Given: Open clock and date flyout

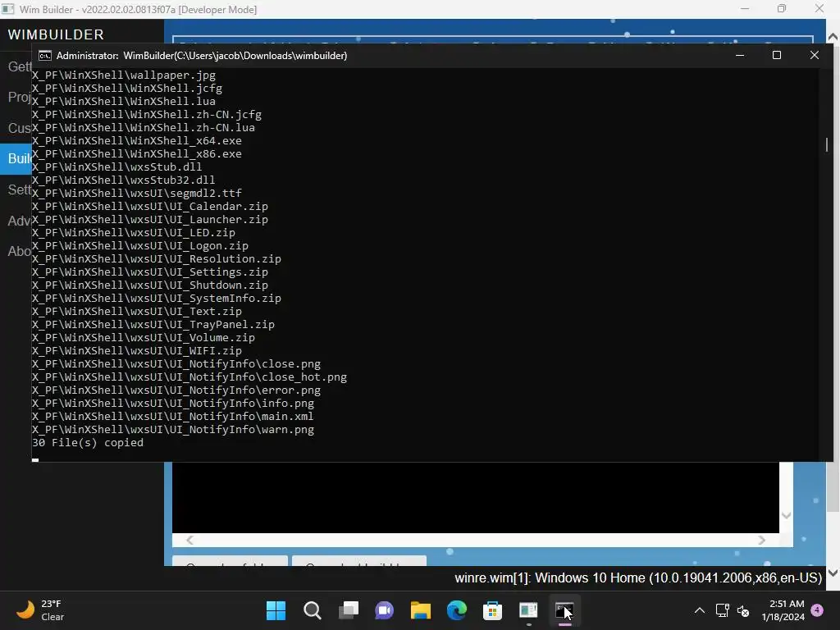Looking at the screenshot, I should [783, 610].
